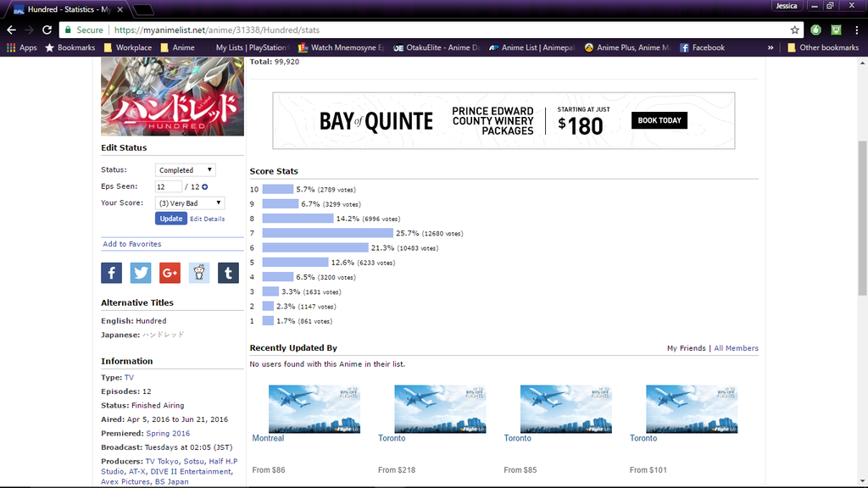
Task: Click Add to Favorites
Action: coord(131,244)
